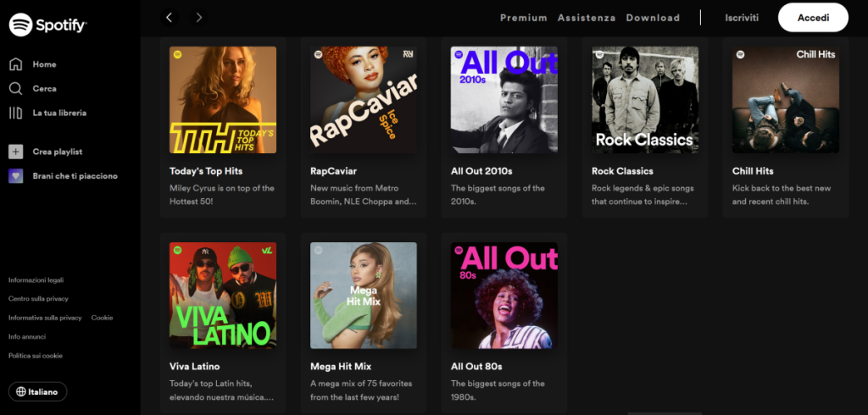Click the Iscriviti button
The image size is (868, 415).
(x=742, y=18)
